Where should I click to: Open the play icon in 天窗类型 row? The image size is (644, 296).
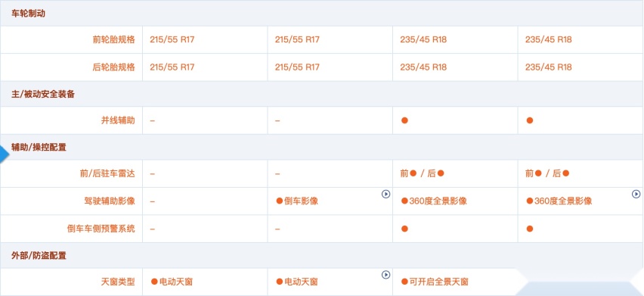click(385, 275)
